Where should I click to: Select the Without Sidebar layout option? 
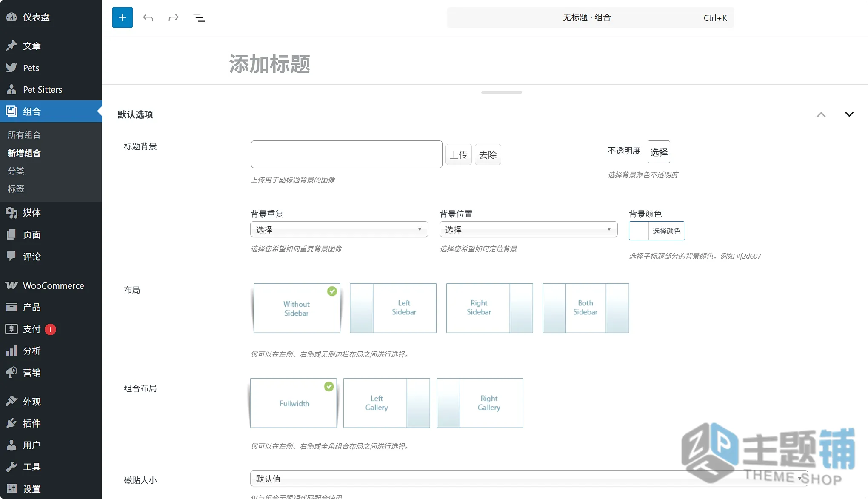[297, 308]
